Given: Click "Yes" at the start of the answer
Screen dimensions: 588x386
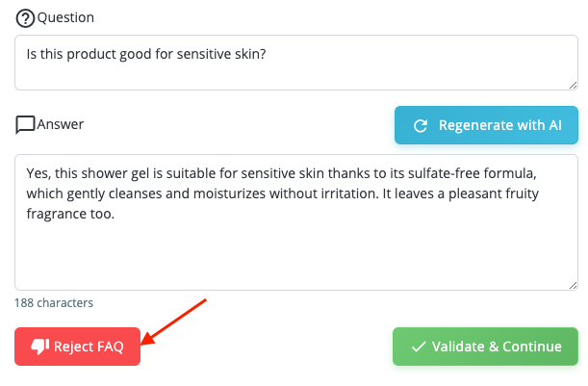Looking at the screenshot, I should coord(38,173).
